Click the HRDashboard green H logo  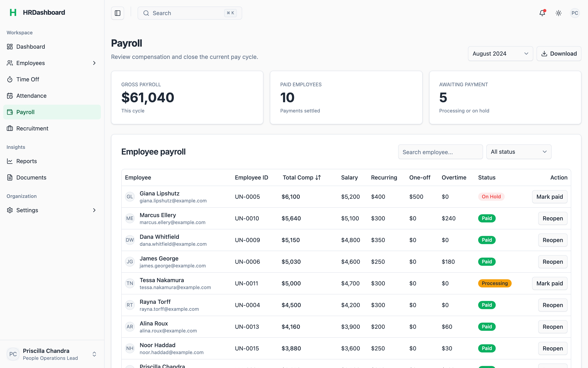tap(13, 12)
